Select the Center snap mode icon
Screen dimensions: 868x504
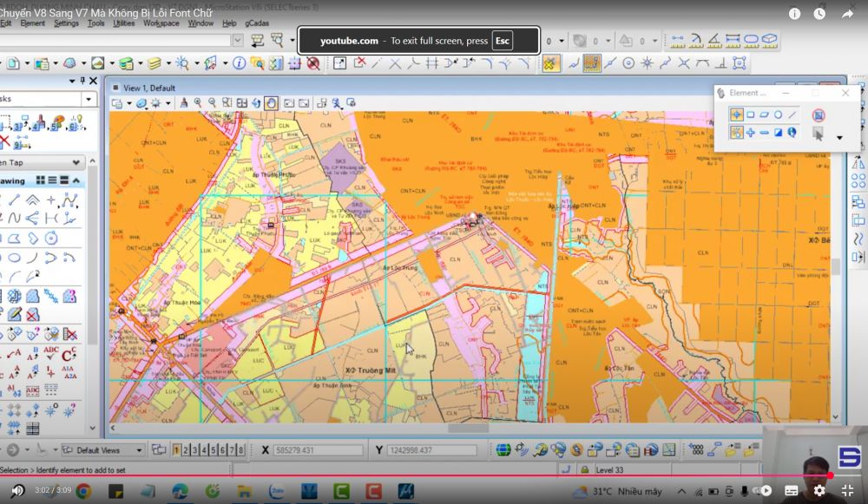pyautogui.click(x=628, y=63)
